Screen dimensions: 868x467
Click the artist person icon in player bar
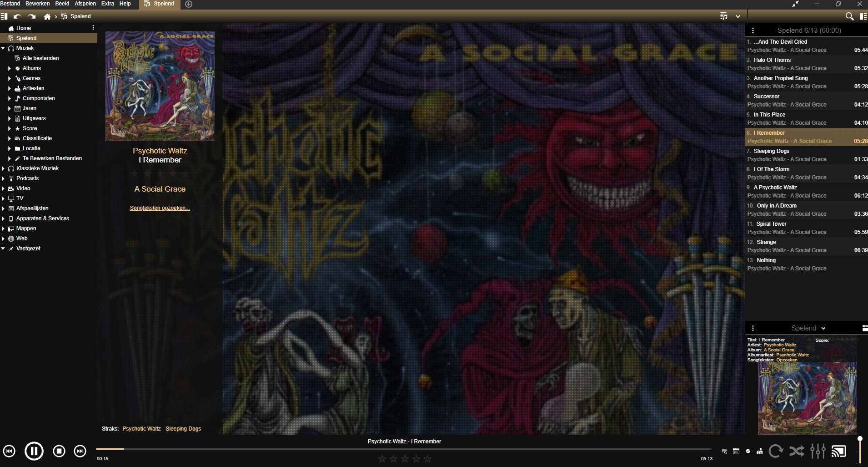[760, 452]
